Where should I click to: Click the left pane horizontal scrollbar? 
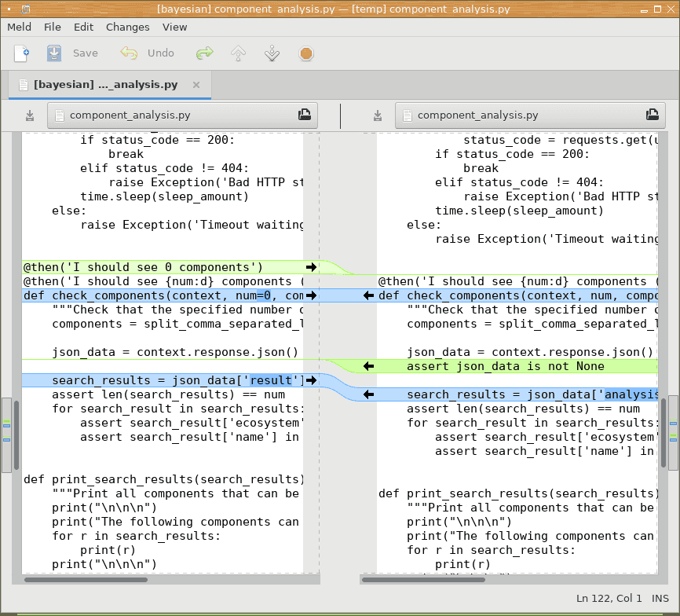[86, 580]
